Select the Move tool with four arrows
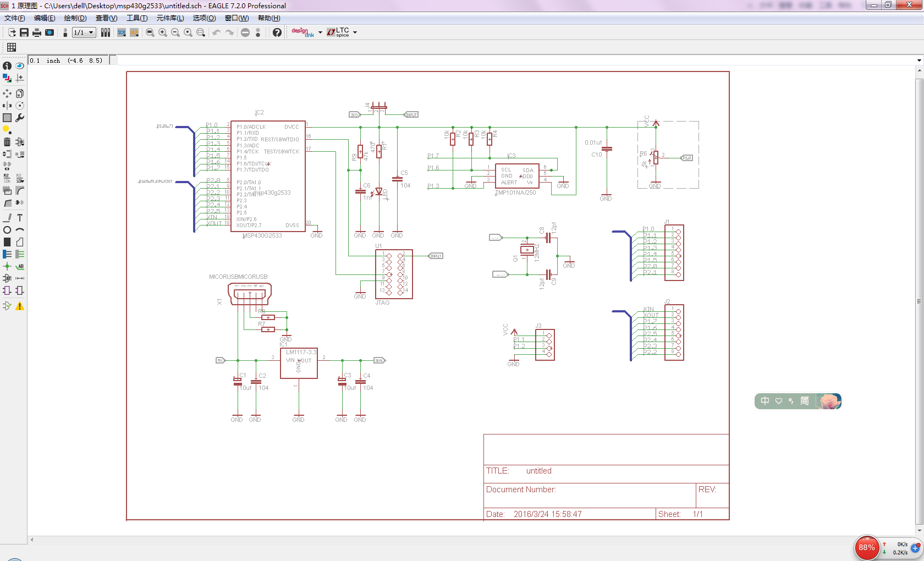This screenshot has height=561, width=924. [x=7, y=94]
